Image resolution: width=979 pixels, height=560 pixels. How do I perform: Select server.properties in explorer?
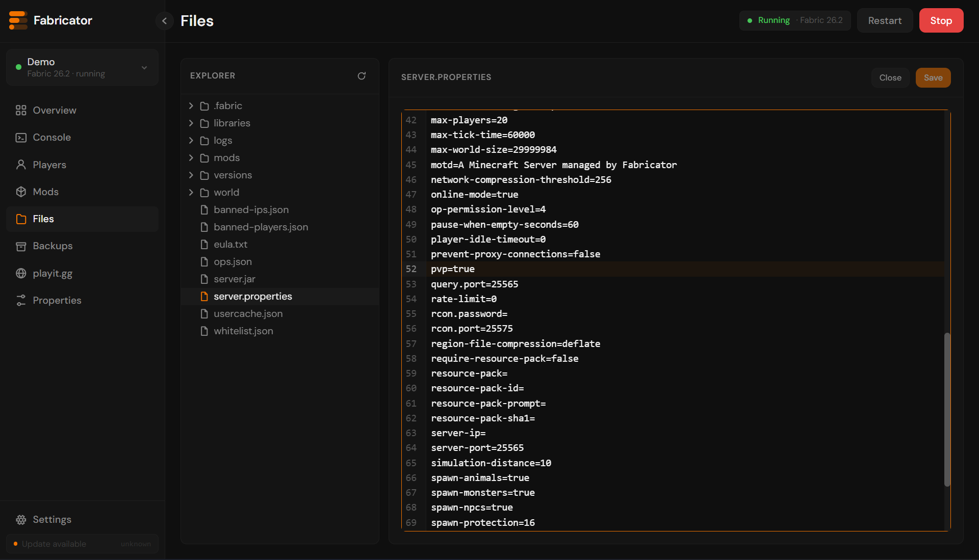[280, 297]
